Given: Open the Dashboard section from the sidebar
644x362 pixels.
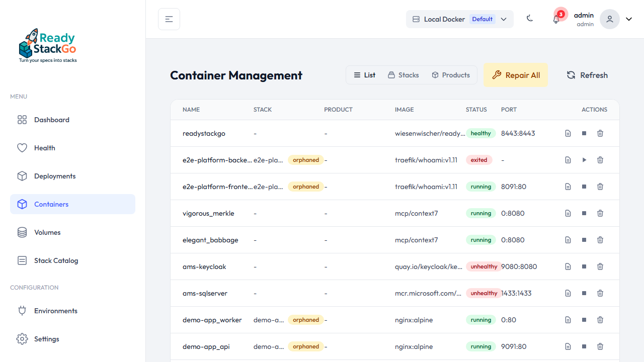Looking at the screenshot, I should tap(52, 120).
